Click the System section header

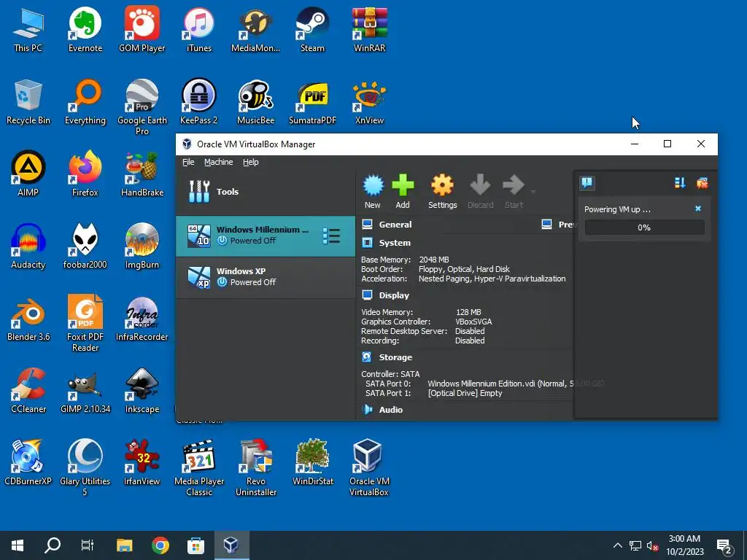[395, 243]
